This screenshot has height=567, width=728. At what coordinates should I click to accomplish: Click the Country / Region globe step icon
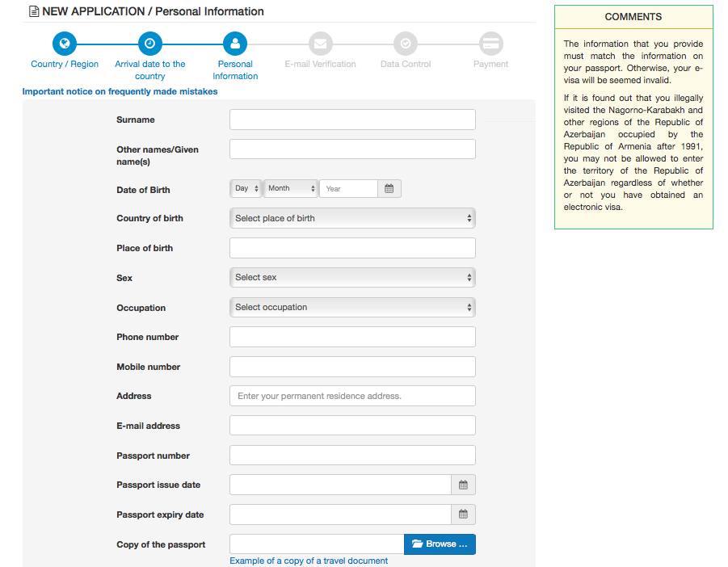65,44
